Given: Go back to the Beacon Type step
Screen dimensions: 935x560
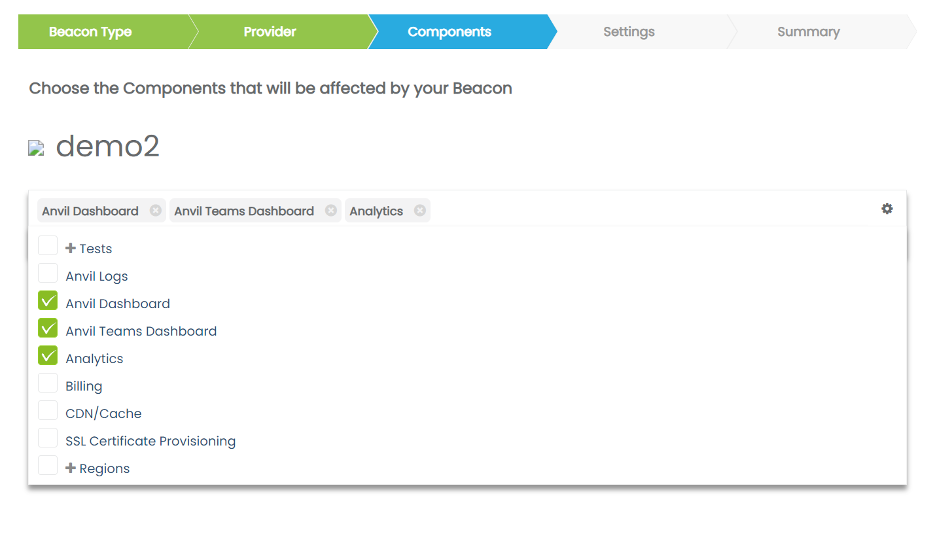Looking at the screenshot, I should [103, 31].
